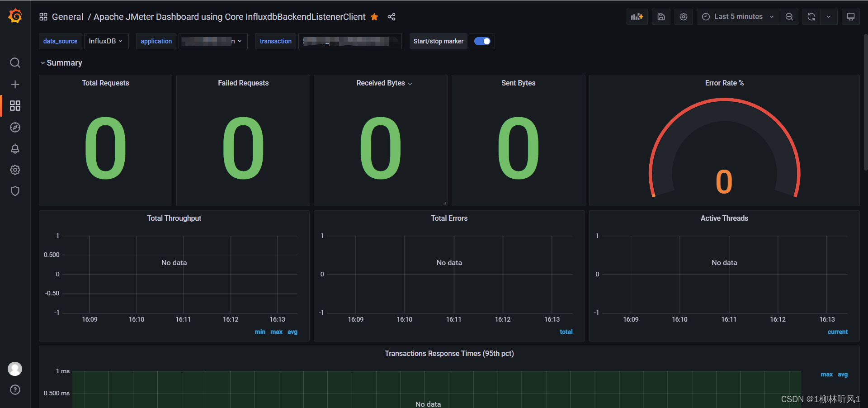
Task: Go to the General folder breadcrumb
Action: [67, 17]
